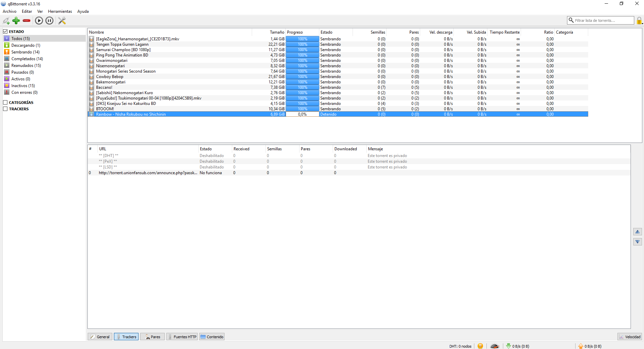The height and width of the screenshot is (349, 644).
Task: Click the add torrent link (chain) icon
Action: point(6,21)
